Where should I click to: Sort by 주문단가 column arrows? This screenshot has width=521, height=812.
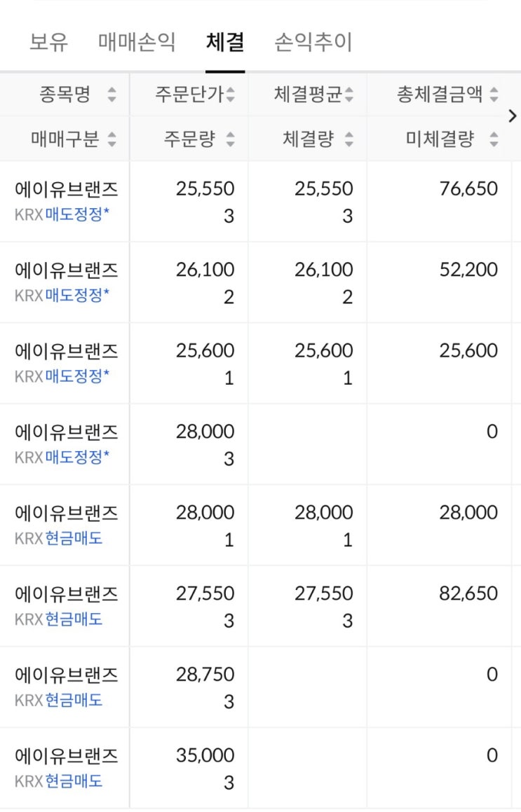click(231, 95)
